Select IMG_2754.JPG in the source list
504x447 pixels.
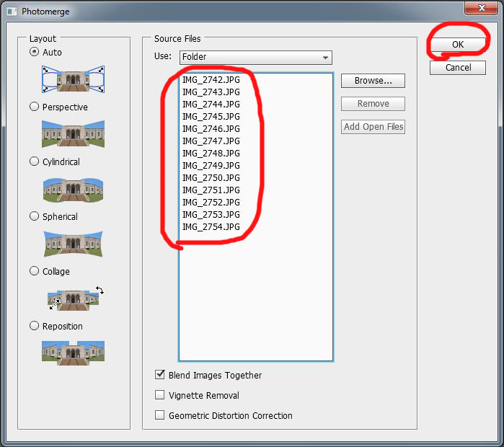[x=211, y=227]
